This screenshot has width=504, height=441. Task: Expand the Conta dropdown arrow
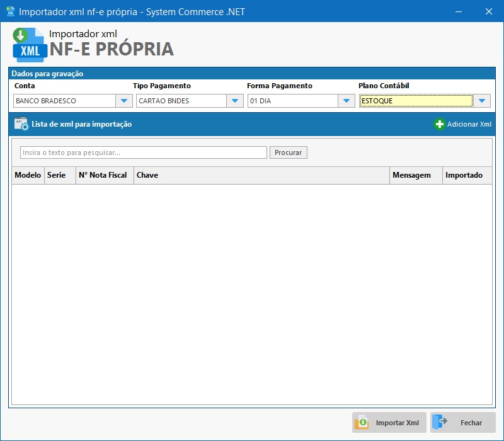[x=123, y=101]
